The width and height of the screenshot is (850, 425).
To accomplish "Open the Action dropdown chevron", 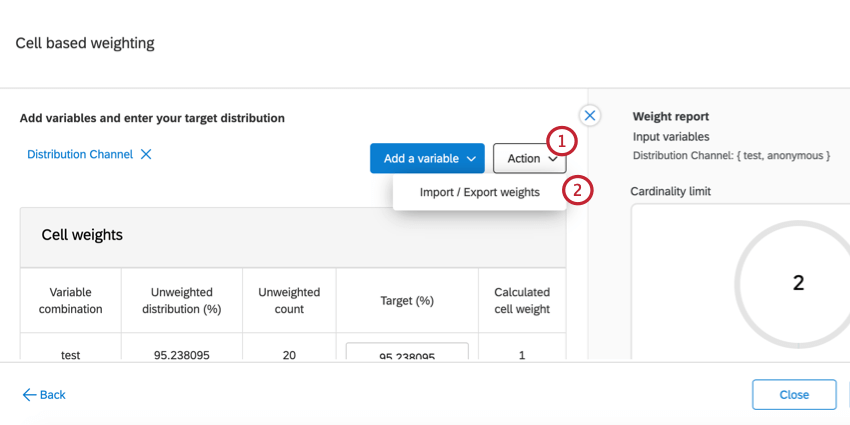I will pyautogui.click(x=553, y=159).
